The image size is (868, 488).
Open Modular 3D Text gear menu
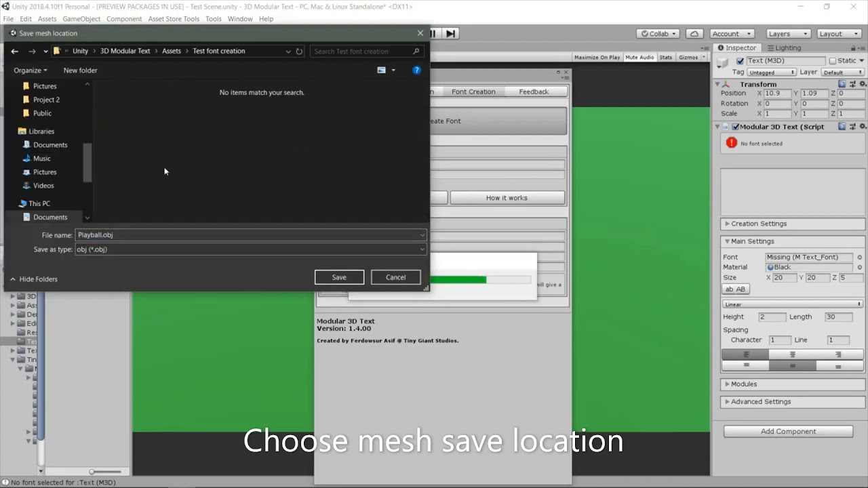click(x=861, y=127)
